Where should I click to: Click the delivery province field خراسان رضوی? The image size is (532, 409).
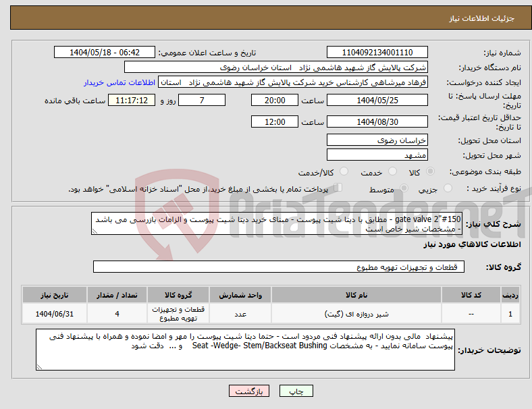tap(377, 140)
